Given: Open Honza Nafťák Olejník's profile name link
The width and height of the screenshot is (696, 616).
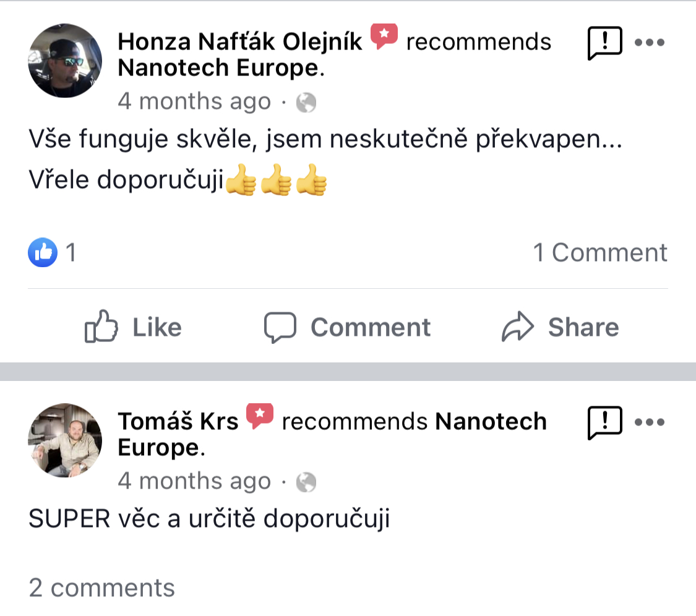Looking at the screenshot, I should (240, 42).
